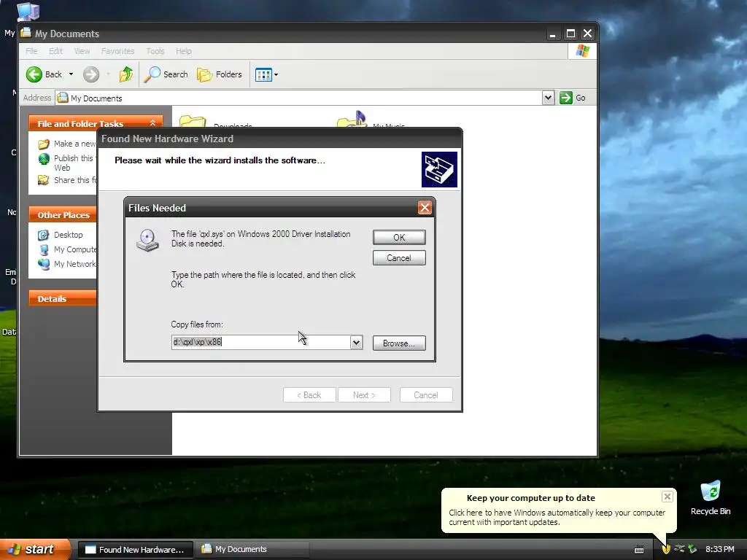Click the Go button next to address bar

pyautogui.click(x=573, y=98)
